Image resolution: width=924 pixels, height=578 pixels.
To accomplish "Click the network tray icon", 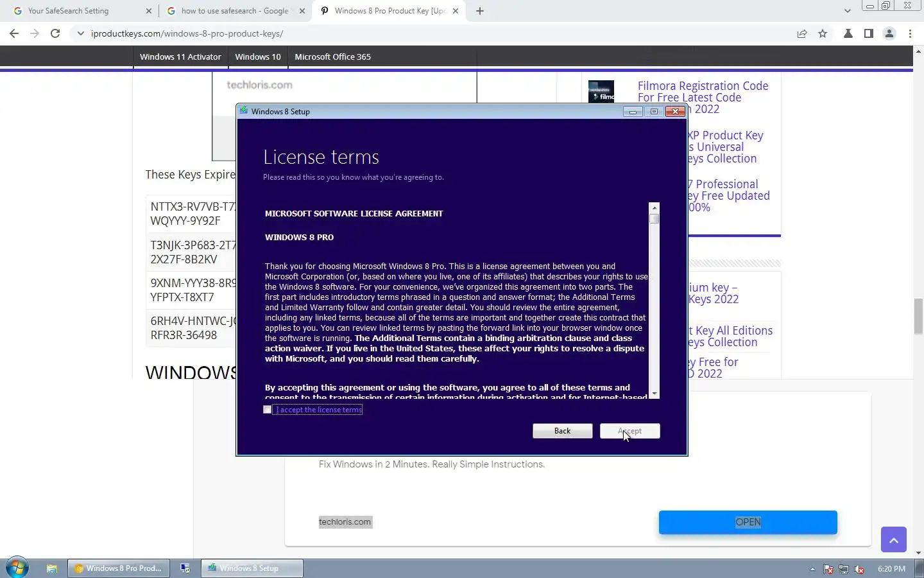I will click(844, 569).
